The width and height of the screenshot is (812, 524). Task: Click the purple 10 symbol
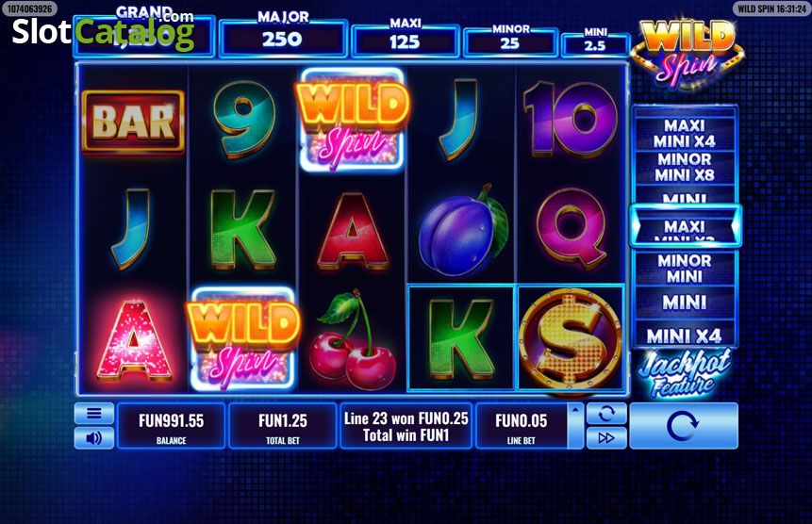tap(571, 120)
